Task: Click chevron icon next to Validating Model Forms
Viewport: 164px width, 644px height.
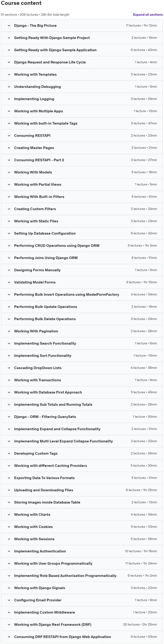Action: (x=9, y=282)
